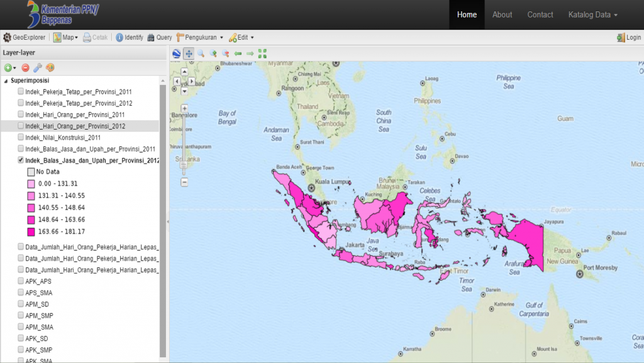Click the Google Earth view icon
The height and width of the screenshot is (363, 644).
176,53
